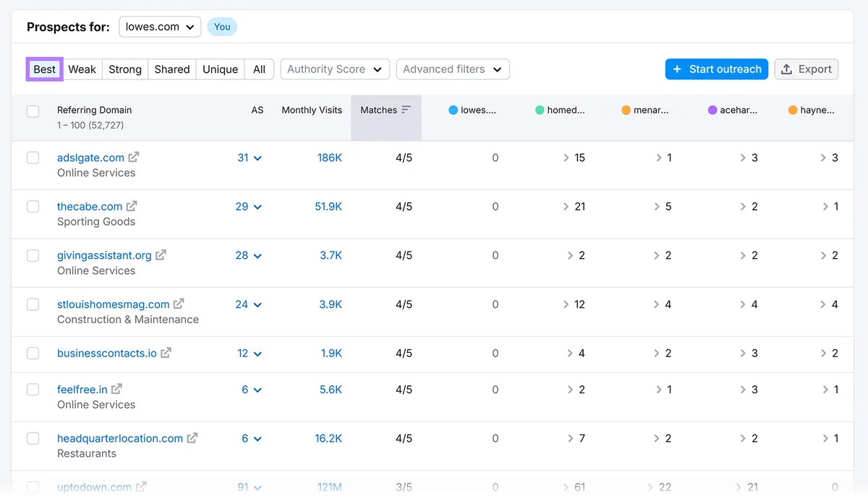Open external link icon beside givingassistant.org

pyautogui.click(x=161, y=255)
